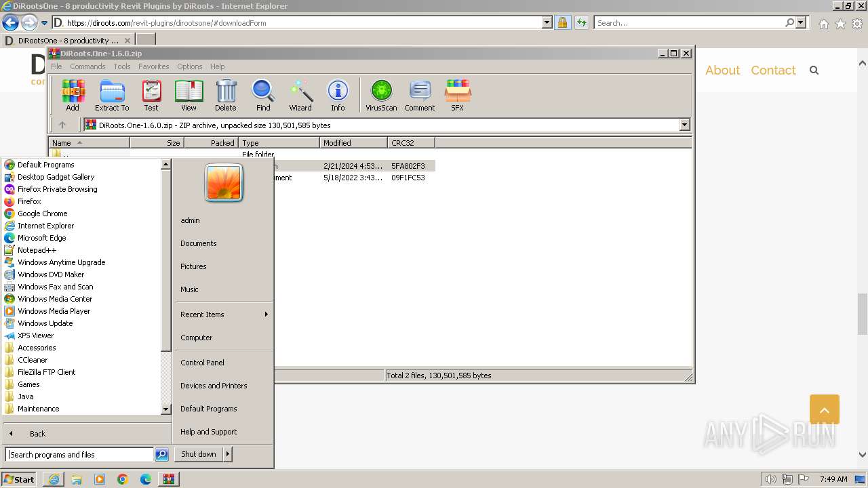
Task: Open WinRAR File menu
Action: [x=56, y=66]
